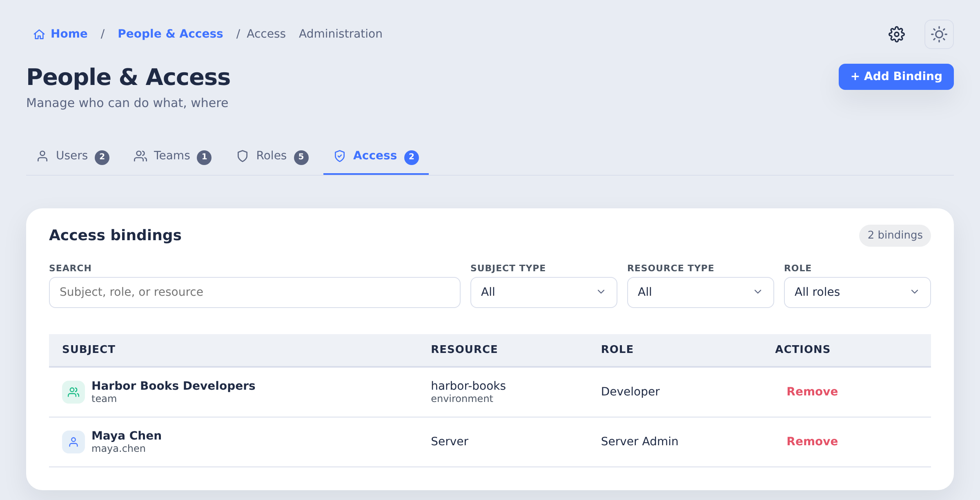Switch to the Teams tab

[172, 156]
